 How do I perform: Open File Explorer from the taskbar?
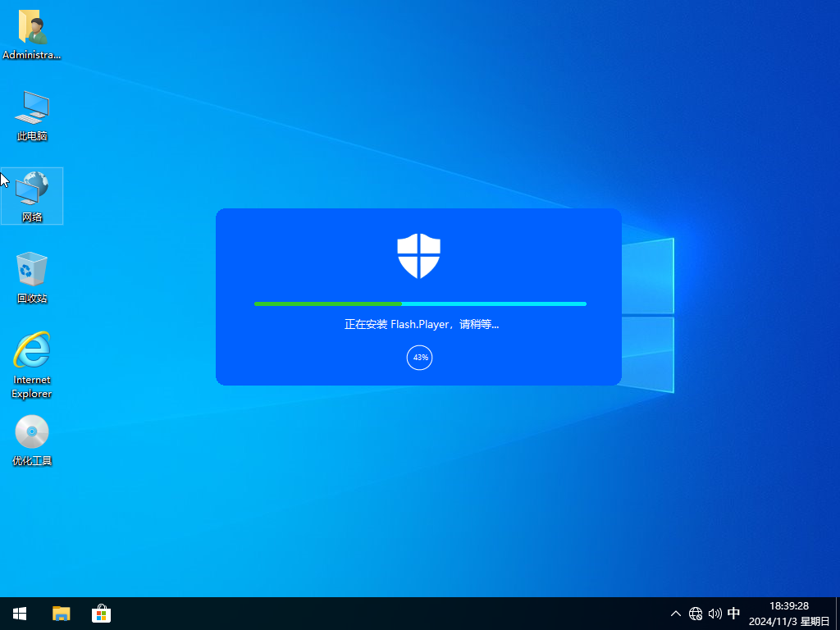tap(61, 613)
